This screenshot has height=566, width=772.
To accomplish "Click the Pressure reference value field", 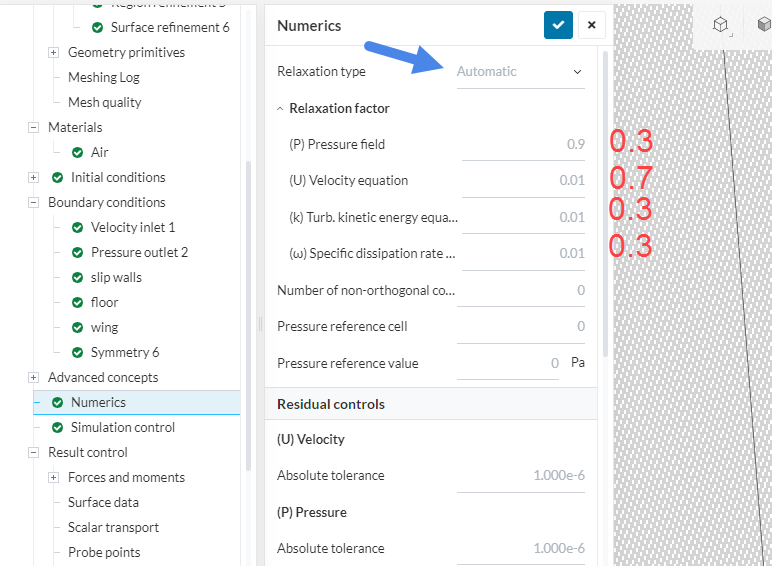I will (x=510, y=363).
